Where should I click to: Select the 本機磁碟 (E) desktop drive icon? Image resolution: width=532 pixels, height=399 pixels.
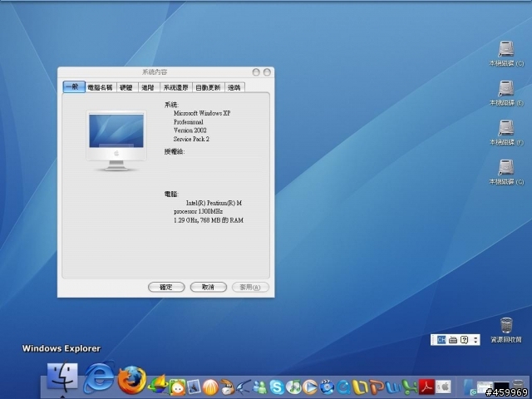pos(506,93)
